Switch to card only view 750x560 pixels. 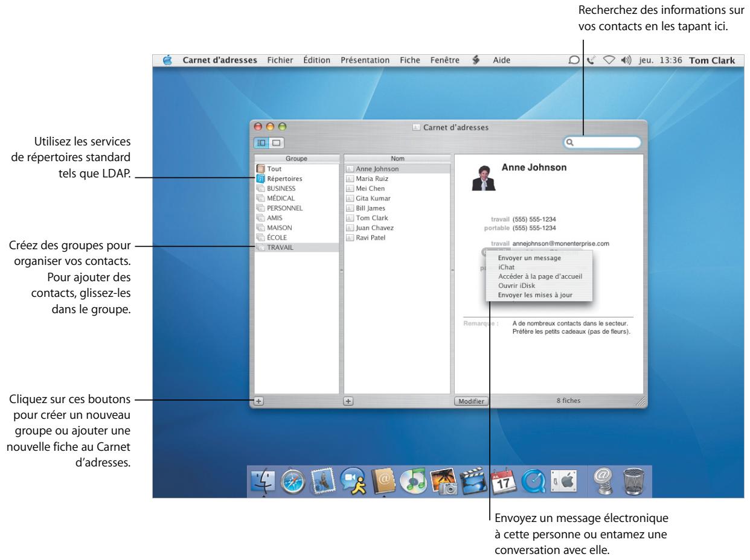pos(276,143)
